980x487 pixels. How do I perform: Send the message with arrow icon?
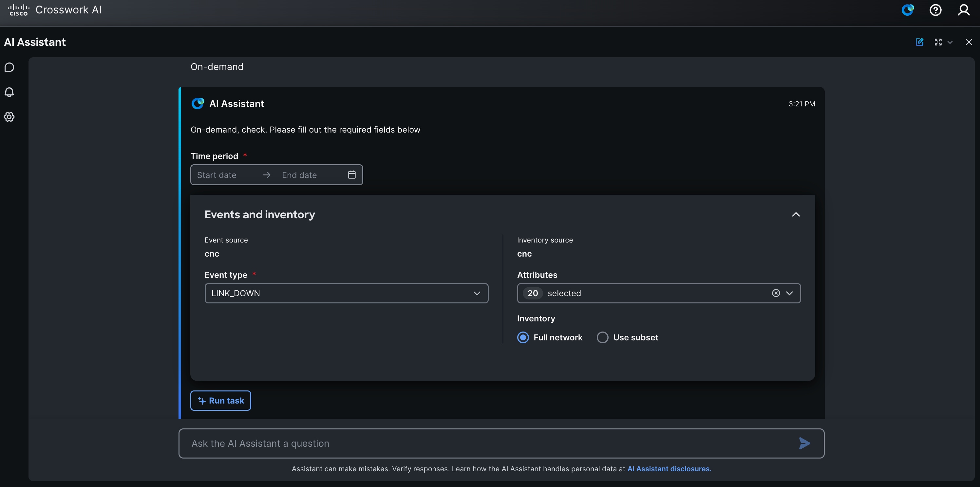pyautogui.click(x=805, y=443)
